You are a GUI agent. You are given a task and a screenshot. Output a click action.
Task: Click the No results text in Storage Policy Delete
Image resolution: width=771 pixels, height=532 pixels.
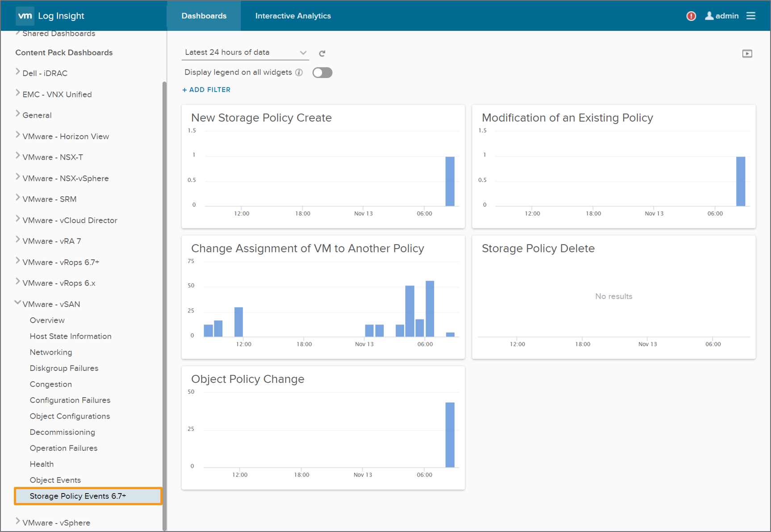click(x=613, y=296)
